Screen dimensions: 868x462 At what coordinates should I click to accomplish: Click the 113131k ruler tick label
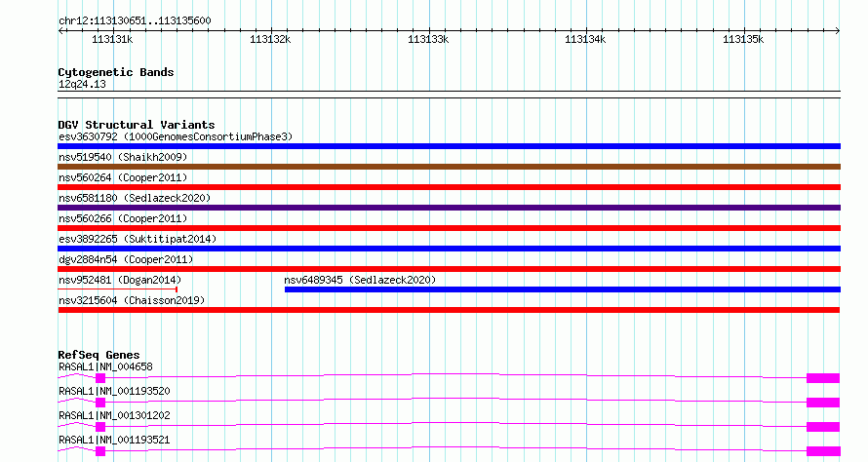[x=112, y=39]
